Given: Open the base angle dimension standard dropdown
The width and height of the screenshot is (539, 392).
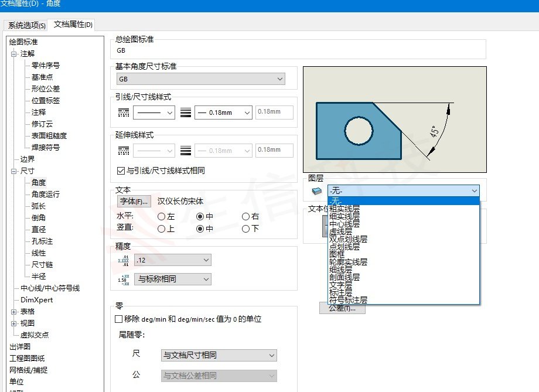Looking at the screenshot, I should tap(201, 79).
